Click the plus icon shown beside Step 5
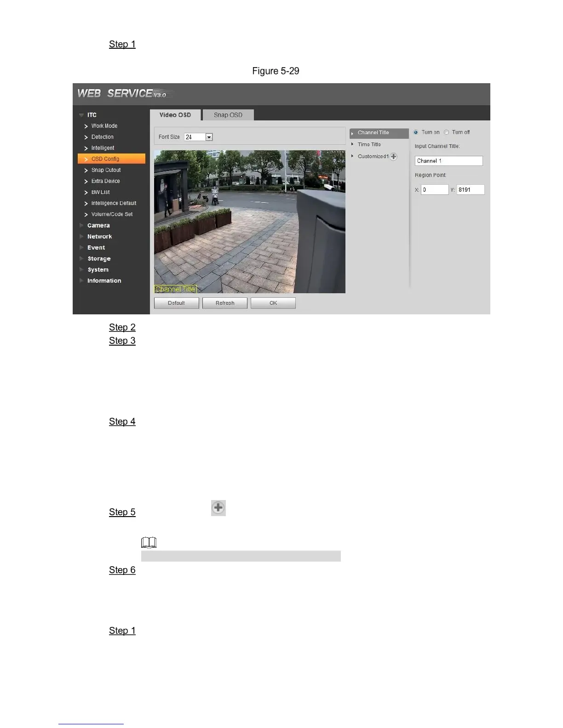The height and width of the screenshot is (728, 563). (x=218, y=508)
